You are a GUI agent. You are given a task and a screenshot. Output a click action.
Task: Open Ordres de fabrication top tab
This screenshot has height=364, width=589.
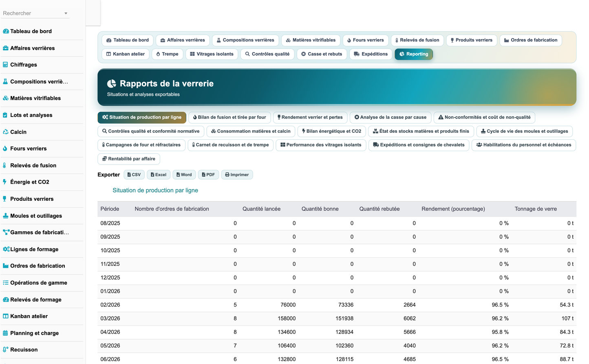pos(531,40)
